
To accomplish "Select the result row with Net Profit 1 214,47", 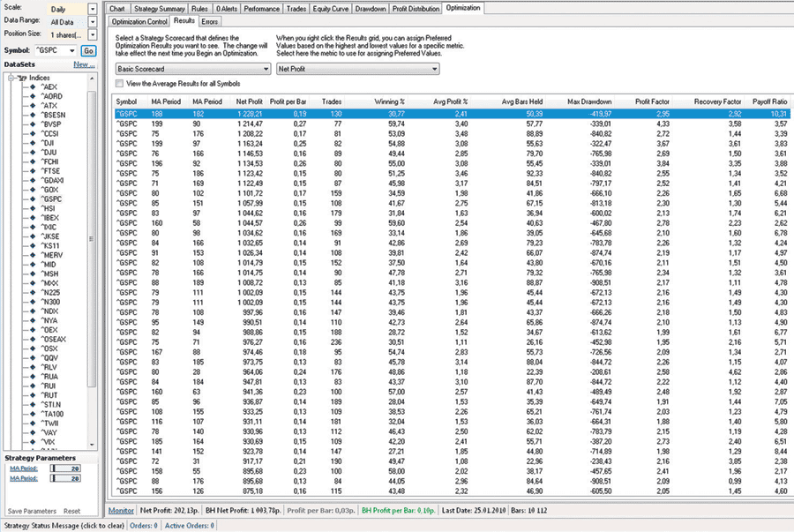I will click(452, 124).
